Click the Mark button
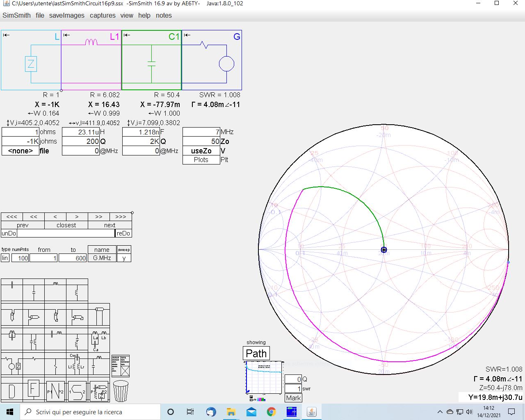Screen dimensions: 525x420 click(294, 398)
